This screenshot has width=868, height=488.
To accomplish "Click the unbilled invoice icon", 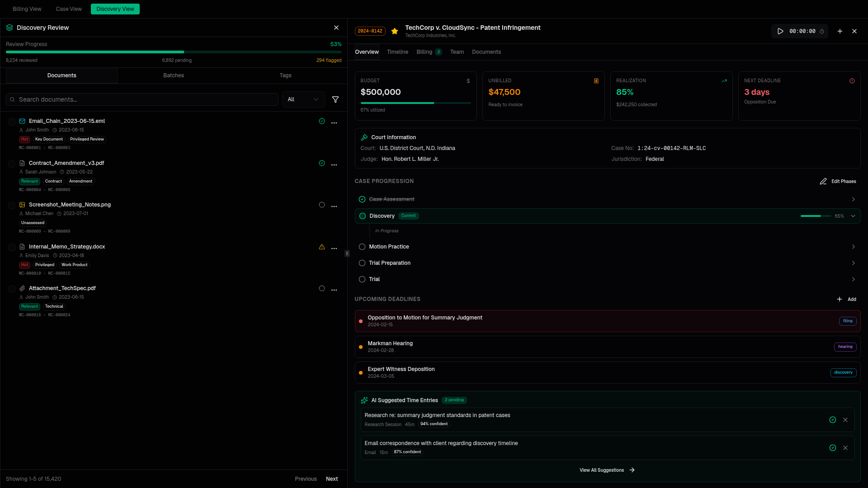I will (596, 81).
